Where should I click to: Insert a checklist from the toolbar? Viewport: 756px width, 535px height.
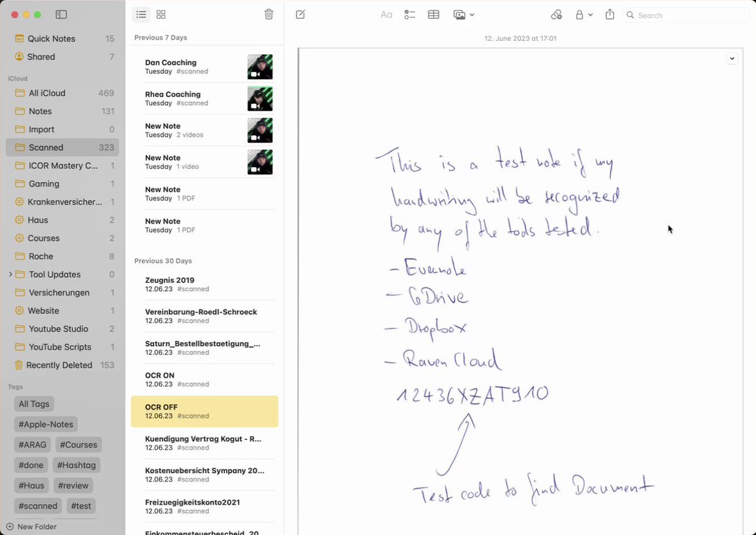click(x=409, y=14)
